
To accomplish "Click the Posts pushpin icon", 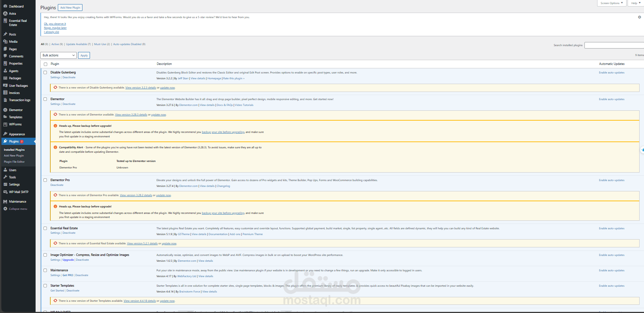I will pyautogui.click(x=5, y=34).
